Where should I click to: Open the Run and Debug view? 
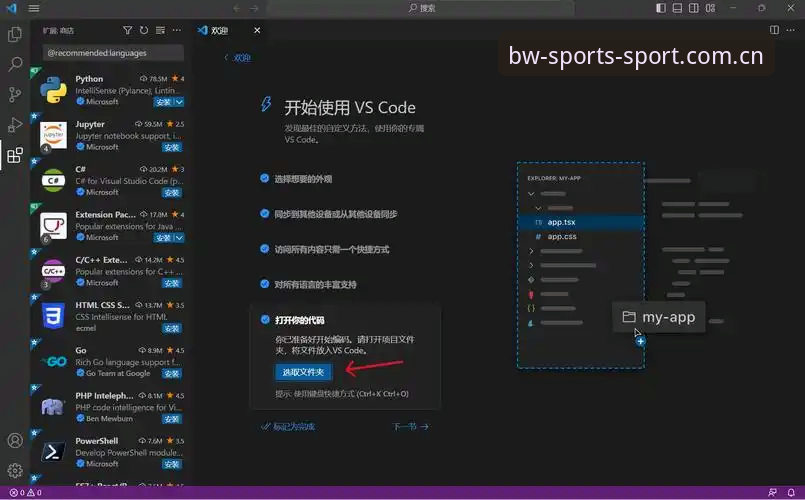(15, 125)
